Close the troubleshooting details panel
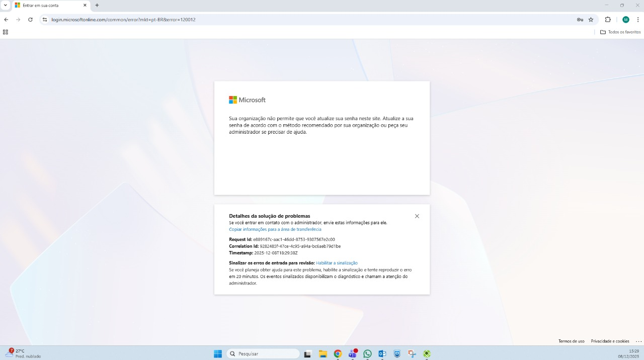 417,216
